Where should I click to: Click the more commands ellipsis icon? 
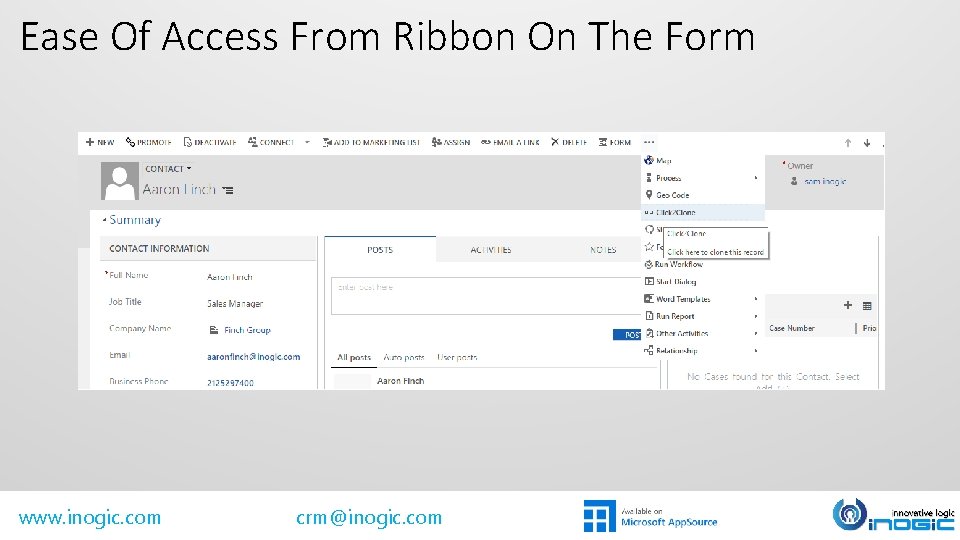click(x=649, y=142)
